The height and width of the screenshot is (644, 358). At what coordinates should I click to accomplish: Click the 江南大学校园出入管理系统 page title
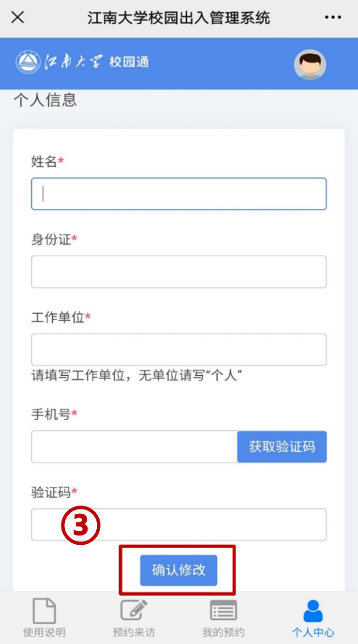tap(179, 18)
